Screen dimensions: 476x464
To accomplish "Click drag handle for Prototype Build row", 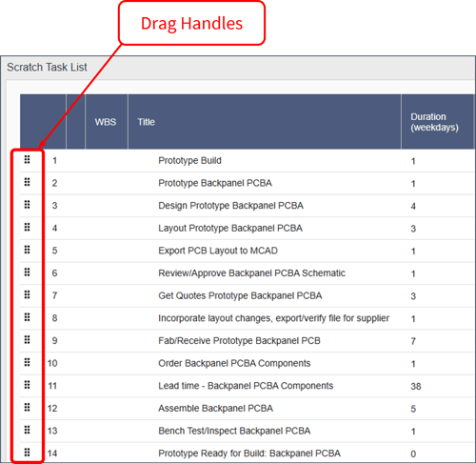I will coord(28,160).
